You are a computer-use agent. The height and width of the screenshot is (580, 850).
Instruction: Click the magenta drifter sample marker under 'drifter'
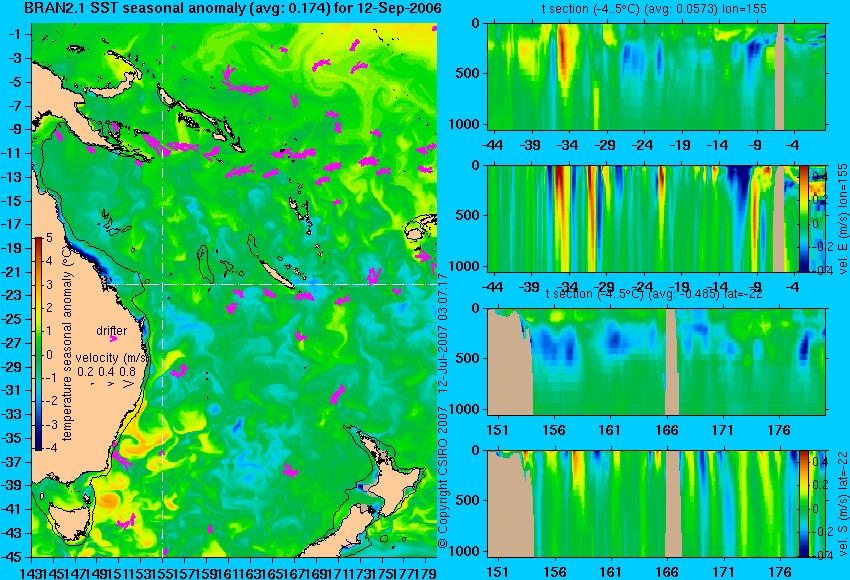click(113, 339)
